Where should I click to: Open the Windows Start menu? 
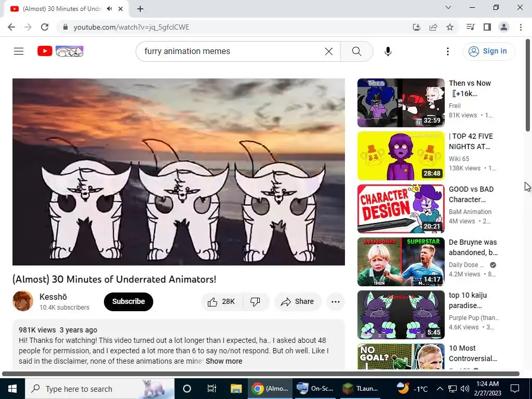pyautogui.click(x=12, y=389)
